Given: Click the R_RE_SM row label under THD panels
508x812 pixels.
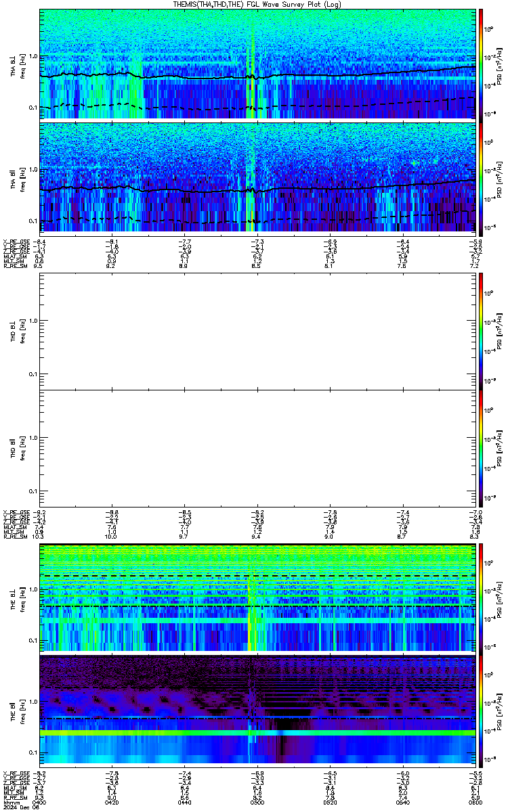Looking at the screenshot, I should 14,535.
